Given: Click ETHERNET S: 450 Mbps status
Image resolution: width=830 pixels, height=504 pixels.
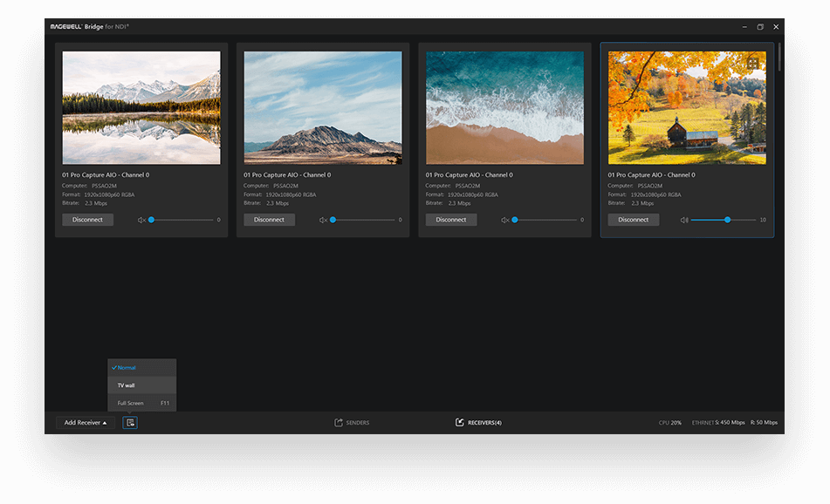Looking at the screenshot, I should (718, 423).
